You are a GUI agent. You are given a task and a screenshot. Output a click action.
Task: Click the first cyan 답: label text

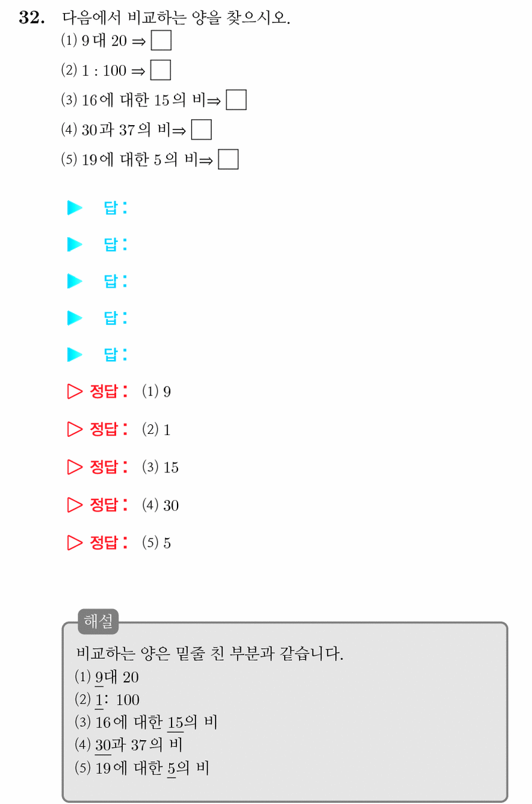point(116,209)
